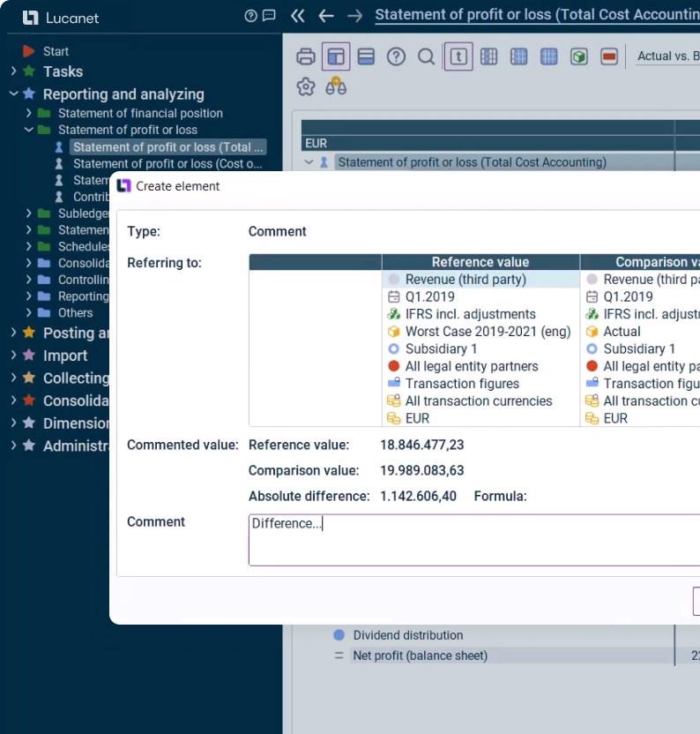
Task: Collapse the Reporting and analyzing section
Action: [13, 94]
